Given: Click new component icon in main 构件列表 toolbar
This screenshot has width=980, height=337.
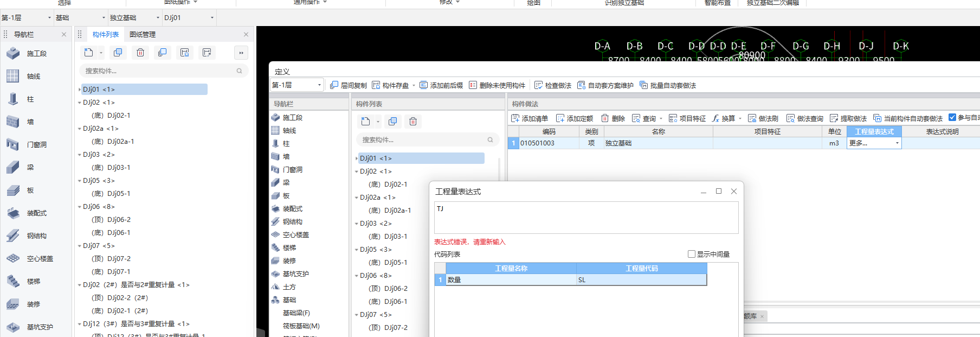Looking at the screenshot, I should [88, 53].
